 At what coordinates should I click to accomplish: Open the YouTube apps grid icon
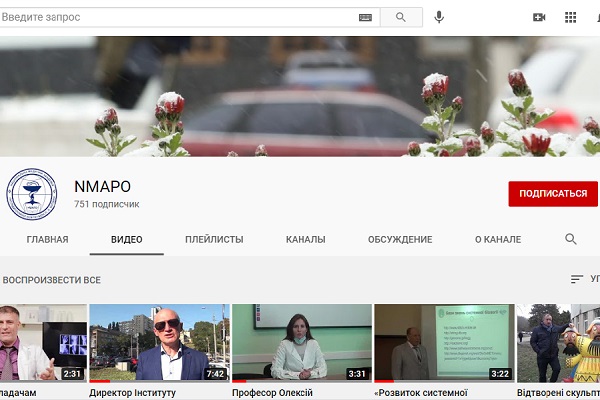point(570,17)
